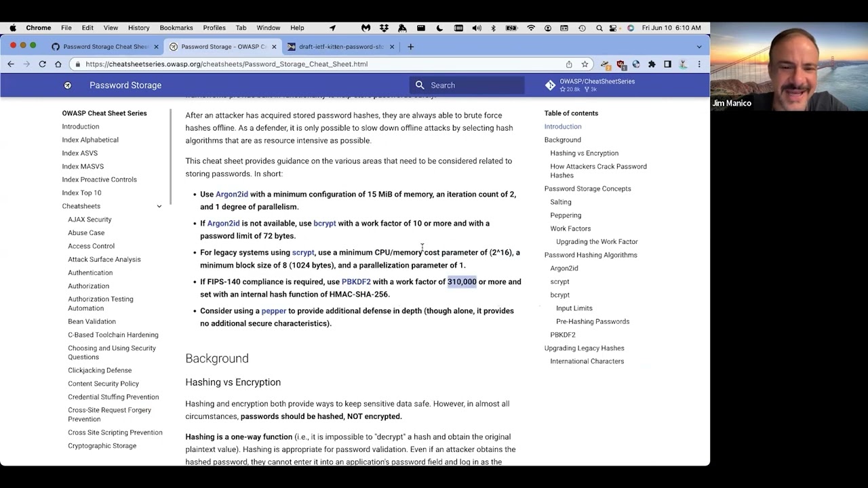
Task: Close the active Password Storage OWASP tab
Action: click(x=274, y=47)
